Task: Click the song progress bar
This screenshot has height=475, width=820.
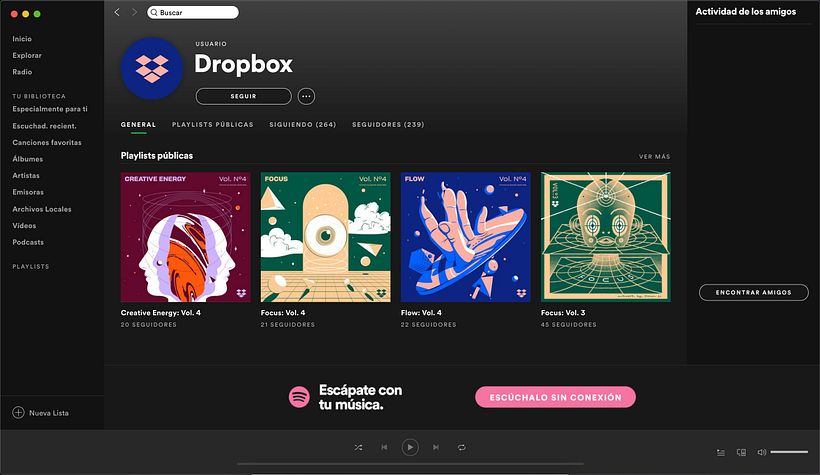Action: click(x=410, y=463)
